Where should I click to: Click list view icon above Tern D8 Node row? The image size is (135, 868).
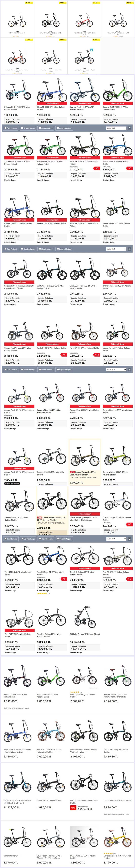(130, 539)
